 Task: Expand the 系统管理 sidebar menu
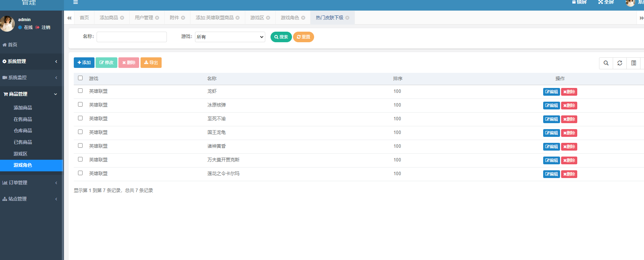(x=31, y=62)
